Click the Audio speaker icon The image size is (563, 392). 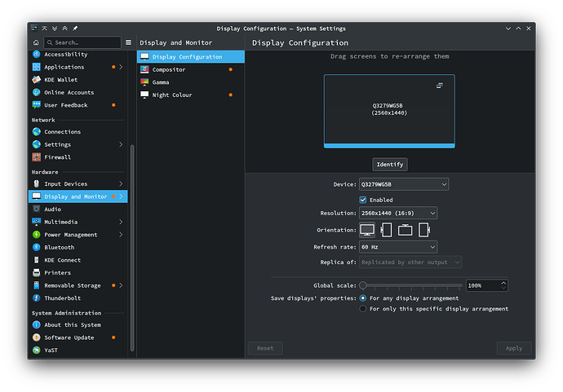[x=36, y=209]
